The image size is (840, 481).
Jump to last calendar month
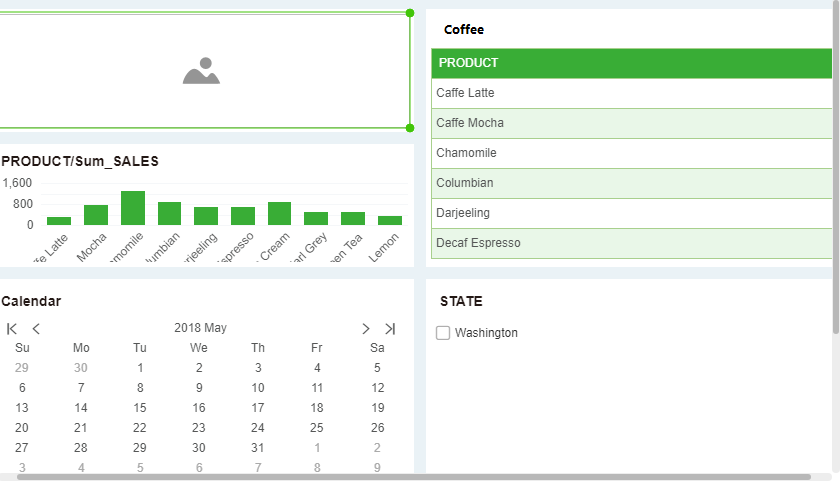coord(390,328)
